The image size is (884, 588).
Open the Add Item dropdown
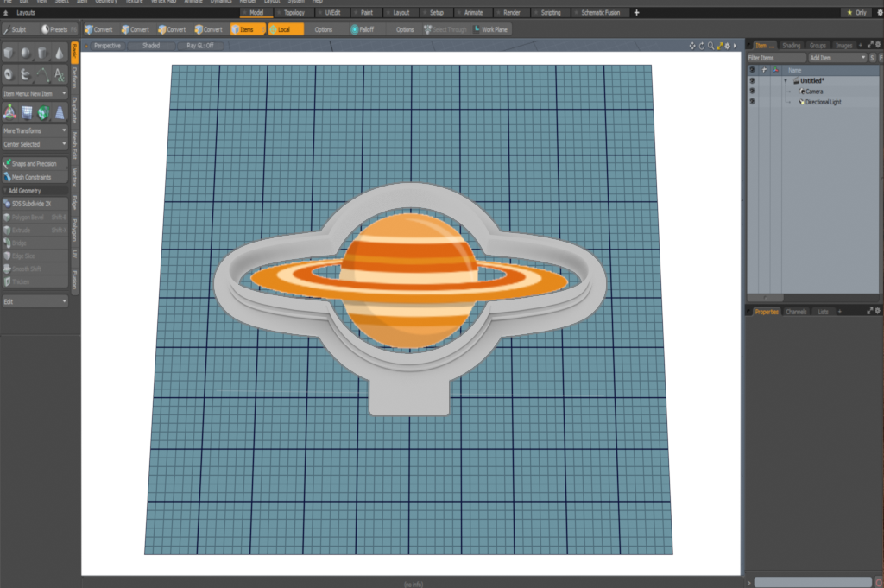837,57
